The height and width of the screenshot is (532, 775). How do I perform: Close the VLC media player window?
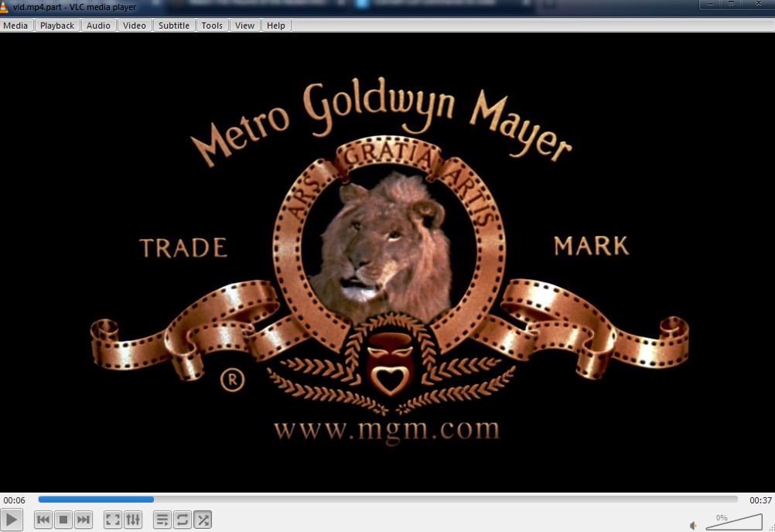click(x=758, y=4)
